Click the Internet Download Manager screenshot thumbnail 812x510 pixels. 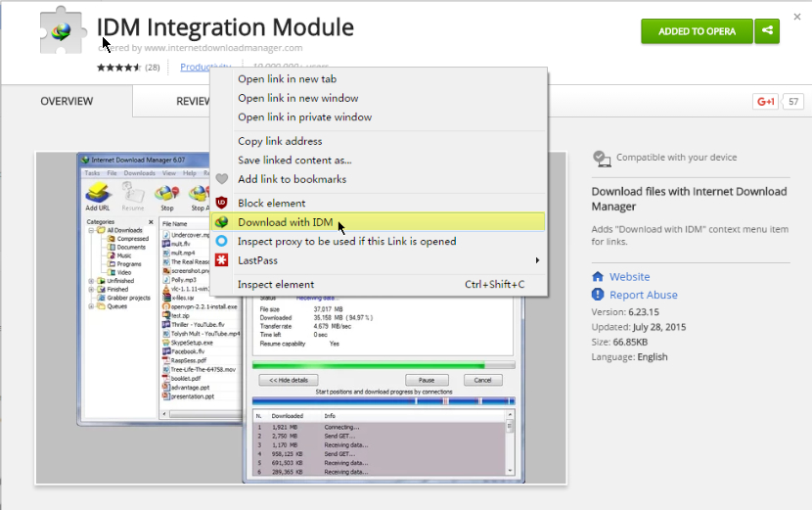click(x=301, y=318)
